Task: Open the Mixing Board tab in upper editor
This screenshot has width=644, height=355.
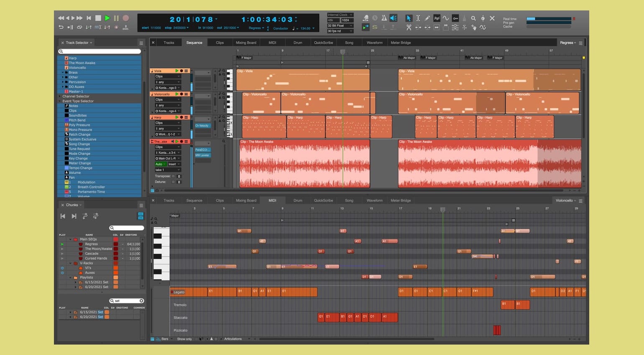Action: click(246, 43)
